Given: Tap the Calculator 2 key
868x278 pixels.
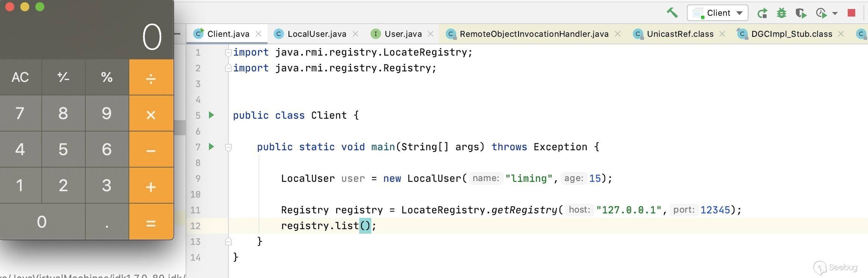Looking at the screenshot, I should [63, 185].
